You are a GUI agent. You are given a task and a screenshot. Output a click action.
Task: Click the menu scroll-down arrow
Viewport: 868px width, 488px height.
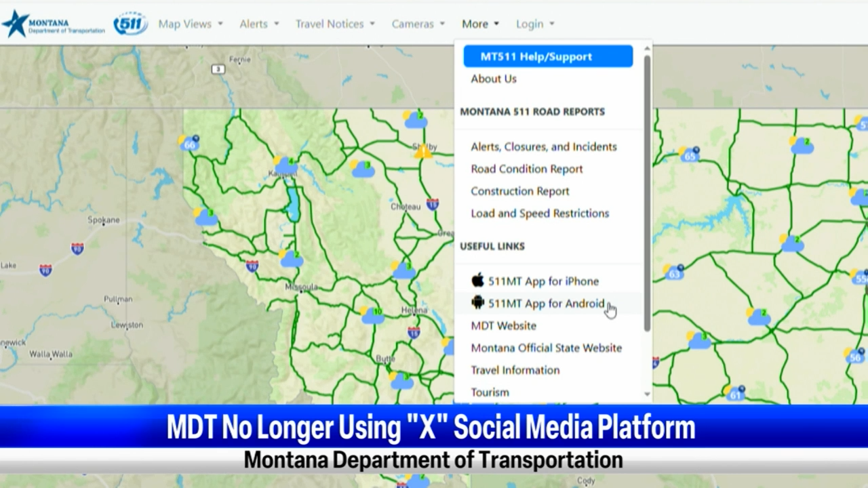point(647,394)
